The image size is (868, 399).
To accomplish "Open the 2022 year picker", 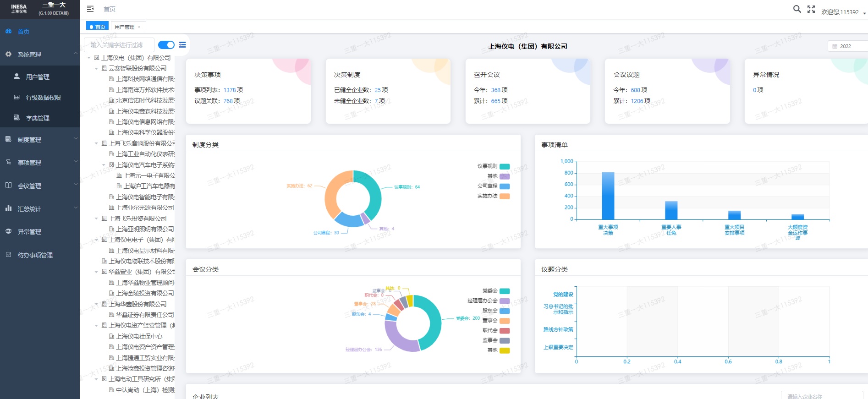I will [848, 46].
